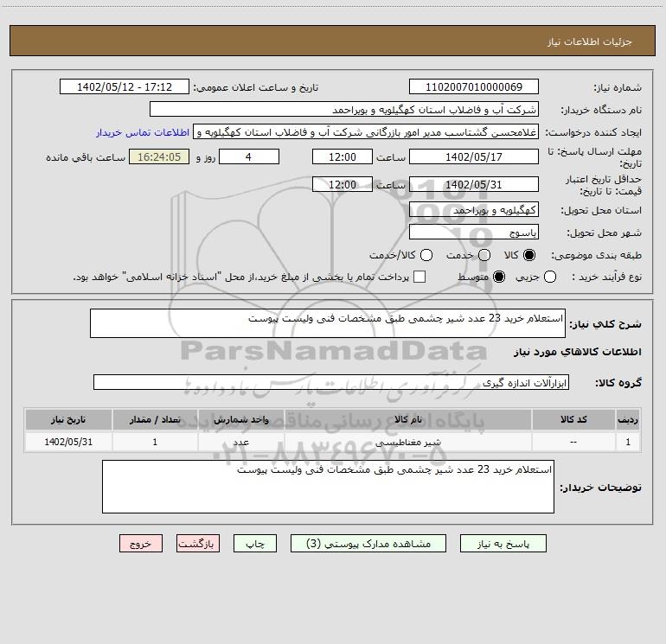Click گروه کالا field ابزارآلات اندازه گیری
The image size is (666, 644).
point(331,382)
